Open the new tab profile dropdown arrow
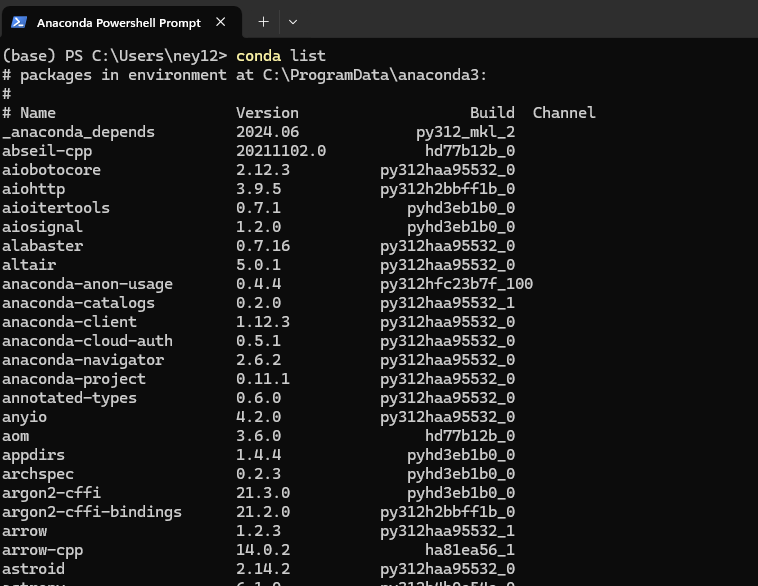This screenshot has width=758, height=586. (292, 22)
